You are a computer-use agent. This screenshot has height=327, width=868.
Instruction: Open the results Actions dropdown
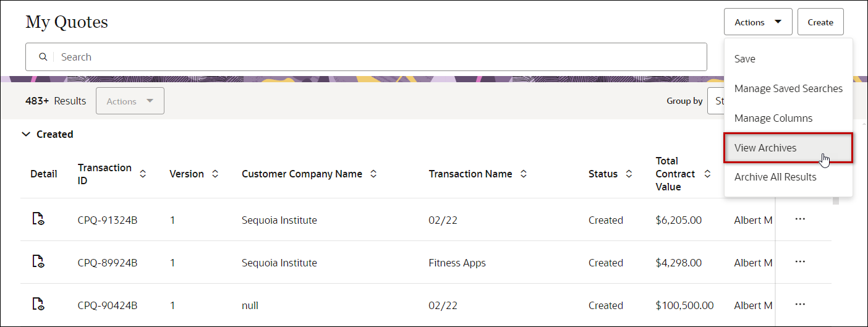(x=130, y=101)
